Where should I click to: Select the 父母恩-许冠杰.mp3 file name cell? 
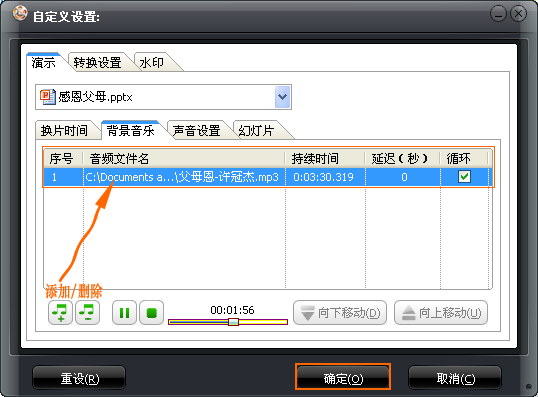[x=184, y=177]
